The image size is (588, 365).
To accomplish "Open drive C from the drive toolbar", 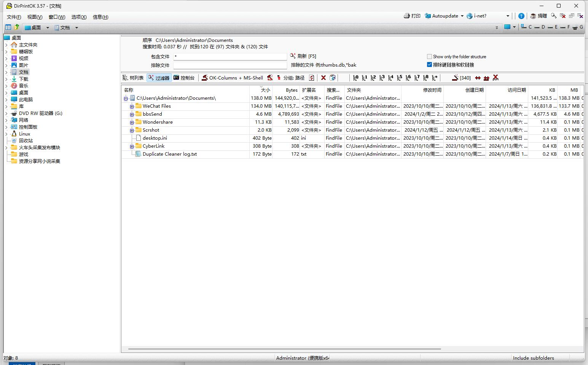I will tap(527, 27).
